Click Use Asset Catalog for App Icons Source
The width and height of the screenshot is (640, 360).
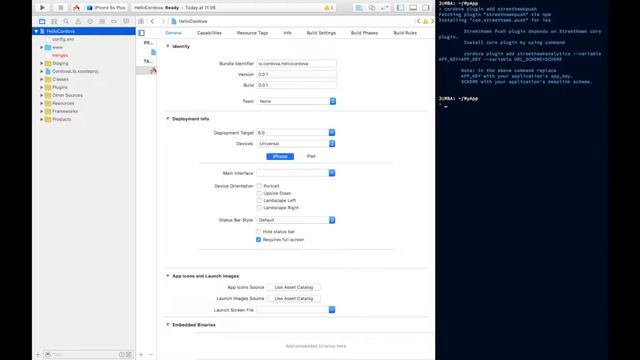[x=294, y=287]
